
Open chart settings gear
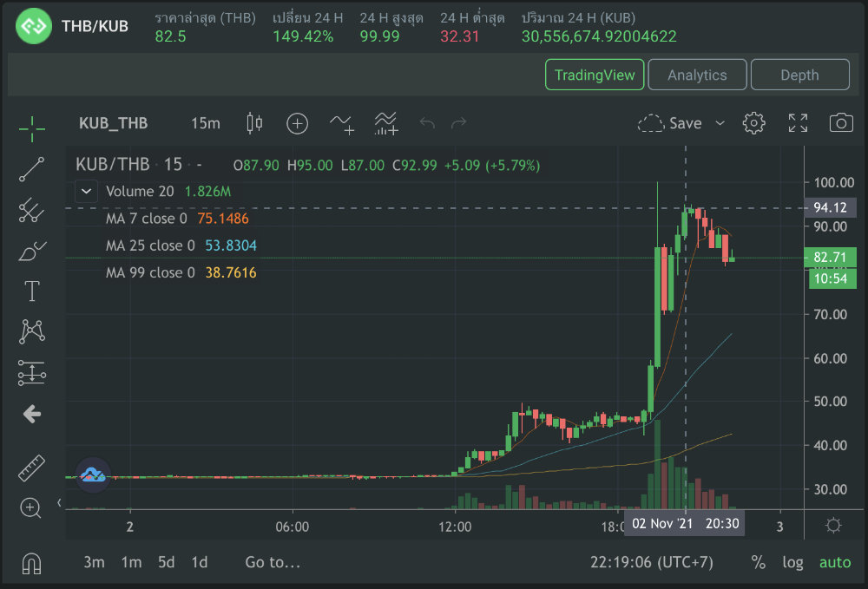point(753,123)
